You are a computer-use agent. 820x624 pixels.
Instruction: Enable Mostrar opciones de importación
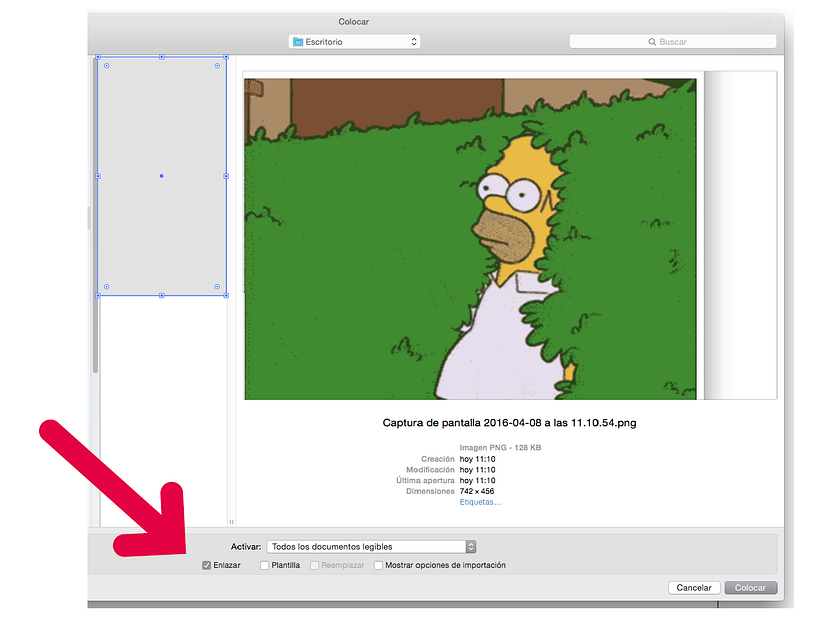[x=378, y=565]
